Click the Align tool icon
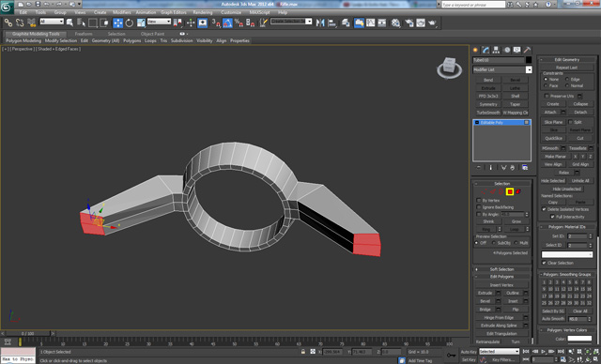 [331, 23]
